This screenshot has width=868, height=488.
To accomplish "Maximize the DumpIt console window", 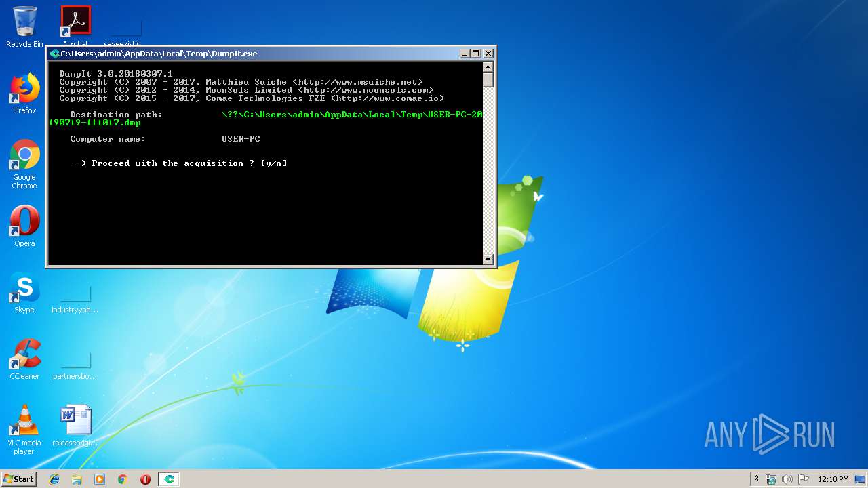I will point(475,54).
